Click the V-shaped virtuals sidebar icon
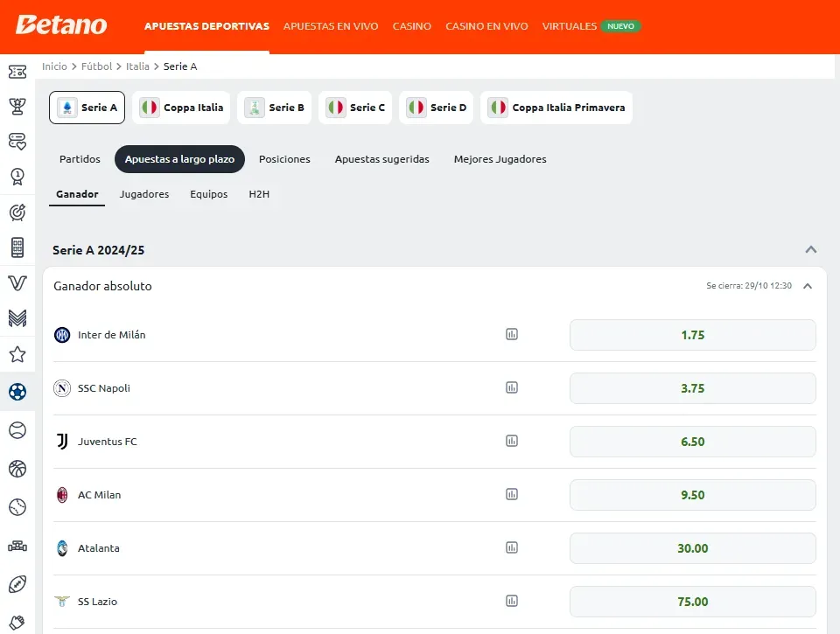 [x=17, y=282]
